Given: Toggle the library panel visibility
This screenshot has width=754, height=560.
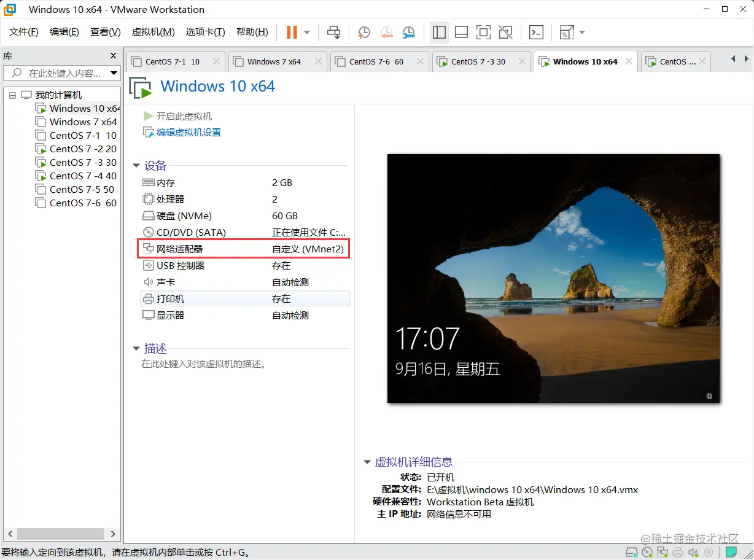Looking at the screenshot, I should (x=439, y=32).
